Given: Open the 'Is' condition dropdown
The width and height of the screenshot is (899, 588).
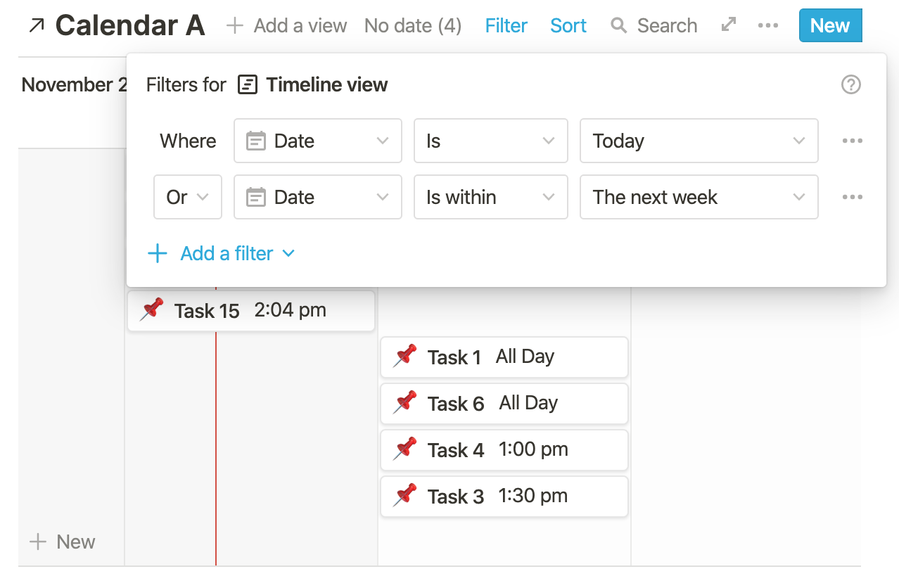Looking at the screenshot, I should pos(490,141).
